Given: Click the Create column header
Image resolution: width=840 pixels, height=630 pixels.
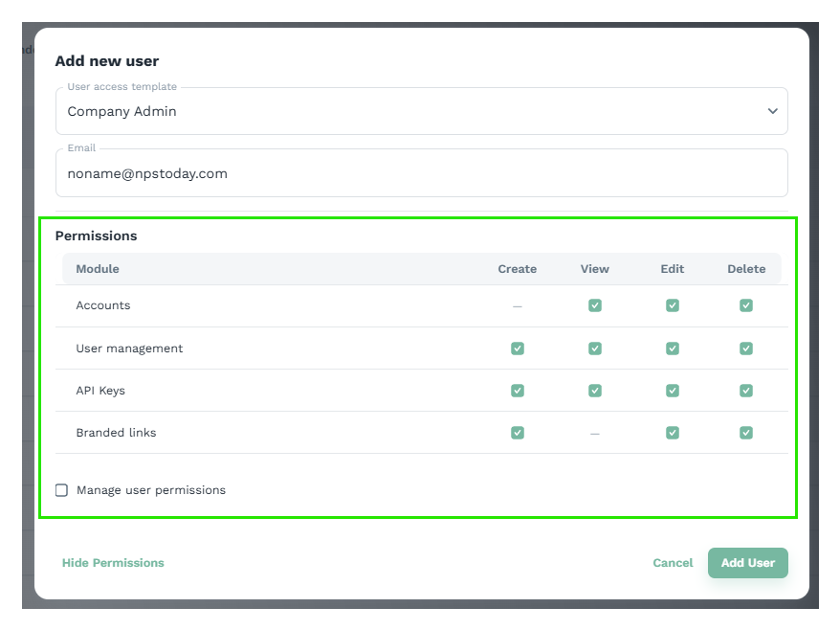Looking at the screenshot, I should click(x=518, y=269).
